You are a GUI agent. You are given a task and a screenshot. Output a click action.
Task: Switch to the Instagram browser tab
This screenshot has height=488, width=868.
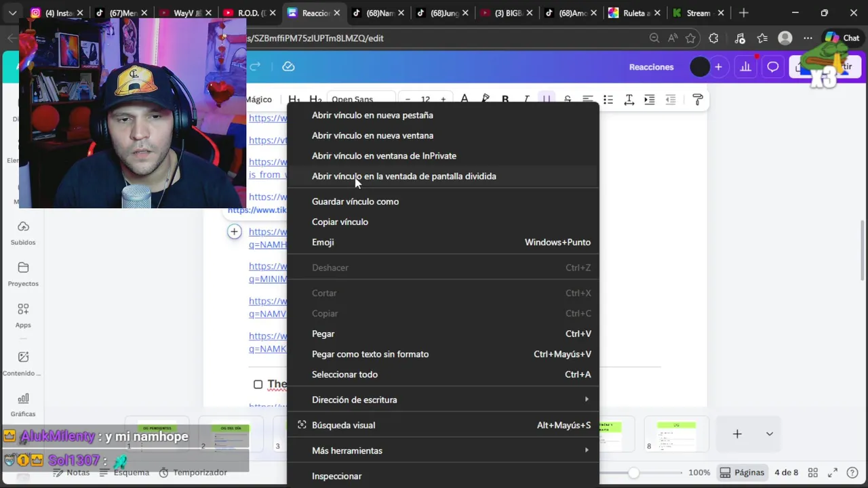[x=56, y=13]
